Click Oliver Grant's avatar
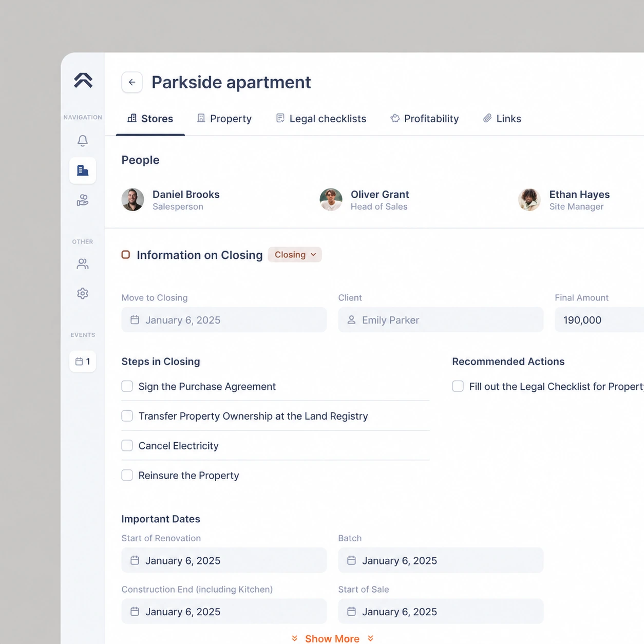 pyautogui.click(x=331, y=200)
